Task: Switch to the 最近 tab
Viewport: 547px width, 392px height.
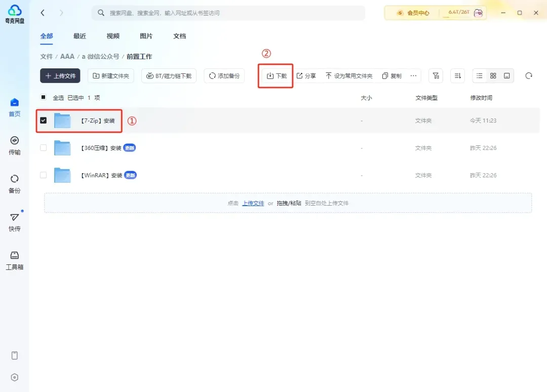Action: (80, 36)
